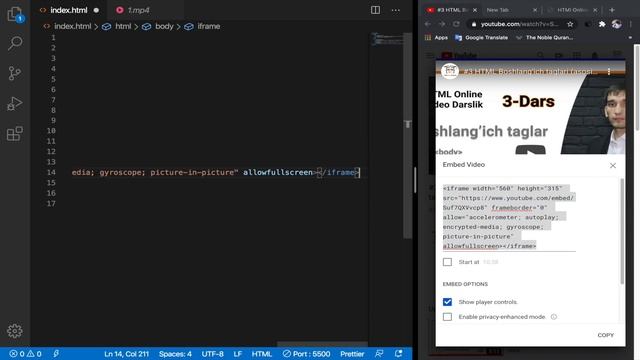
Task: Show errors and warnings in status bar
Action: click(x=25, y=354)
